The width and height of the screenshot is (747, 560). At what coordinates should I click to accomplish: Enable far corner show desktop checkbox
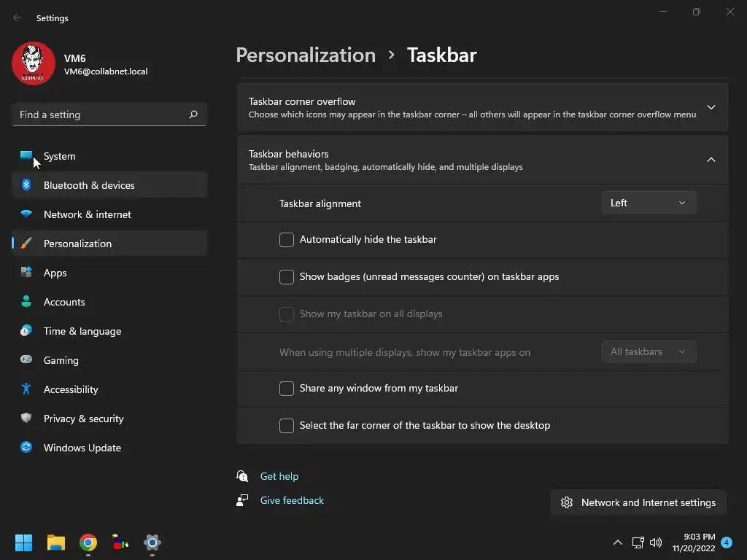coord(287,426)
